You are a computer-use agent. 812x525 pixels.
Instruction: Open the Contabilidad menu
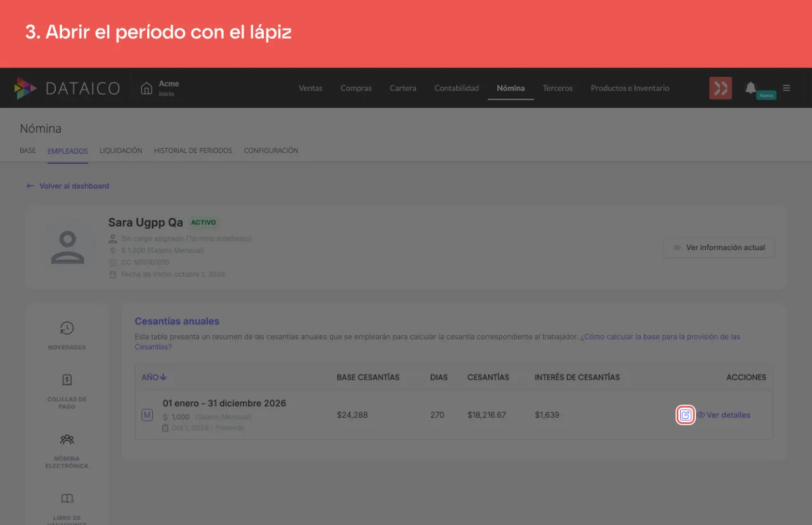[x=456, y=88]
